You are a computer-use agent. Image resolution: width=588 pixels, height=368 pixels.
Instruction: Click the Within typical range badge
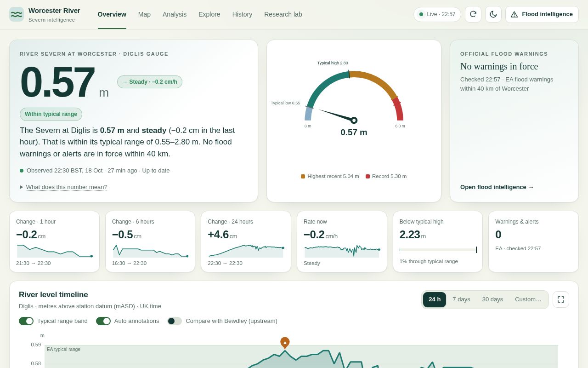[51, 114]
